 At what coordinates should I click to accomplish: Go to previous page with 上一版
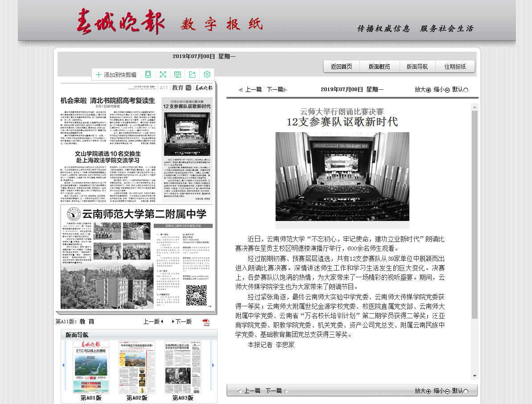(x=153, y=321)
